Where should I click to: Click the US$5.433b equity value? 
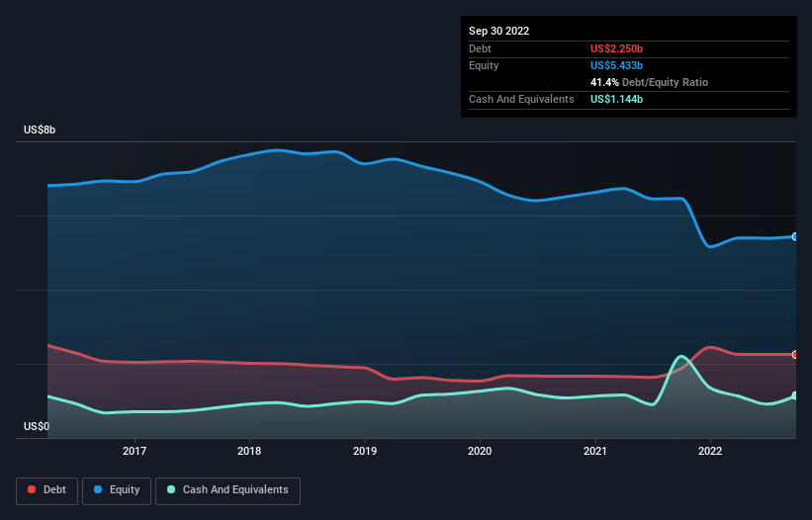616,65
